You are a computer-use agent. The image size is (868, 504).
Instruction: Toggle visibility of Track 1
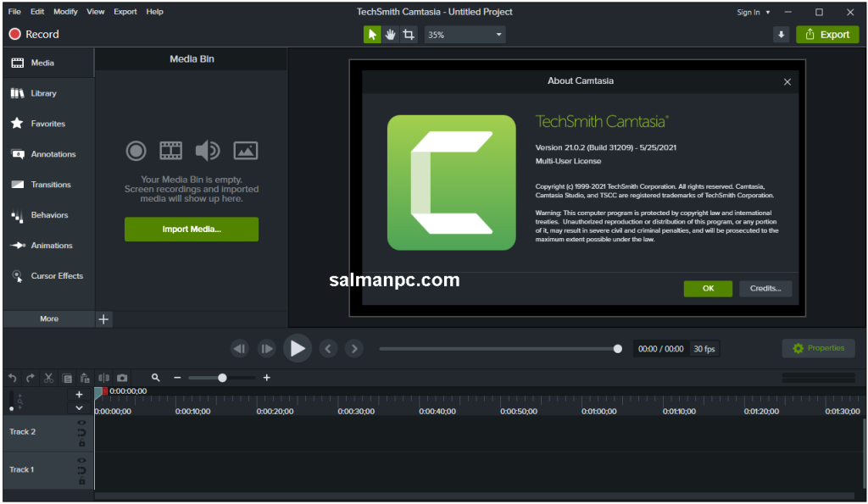coord(81,460)
